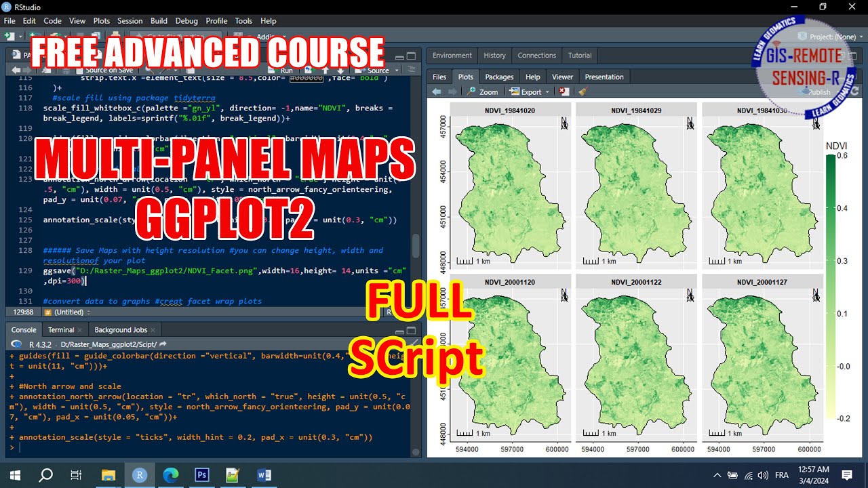The image size is (868, 488).
Task: Open taskbar Search icon
Action: point(45,475)
